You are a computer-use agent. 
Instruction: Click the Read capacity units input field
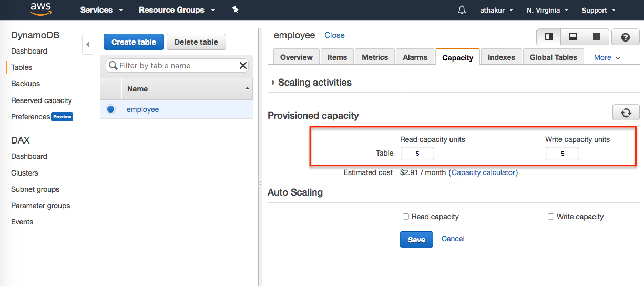coord(417,154)
